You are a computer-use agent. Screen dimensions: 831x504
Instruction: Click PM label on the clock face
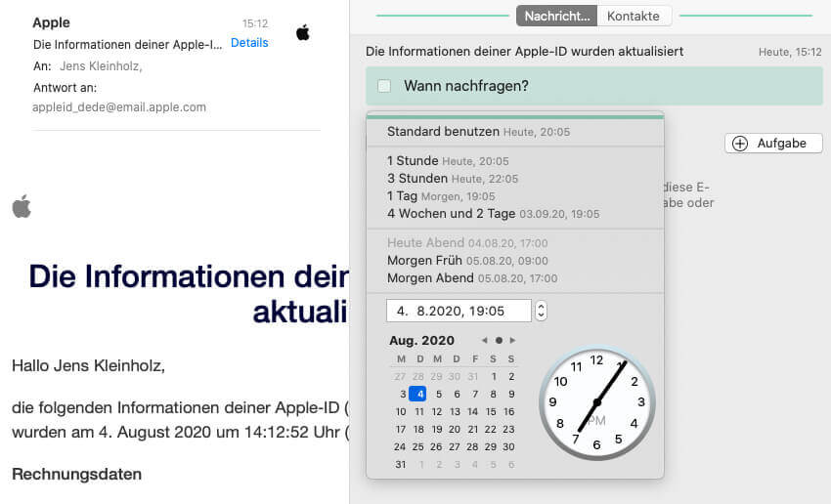click(x=597, y=421)
